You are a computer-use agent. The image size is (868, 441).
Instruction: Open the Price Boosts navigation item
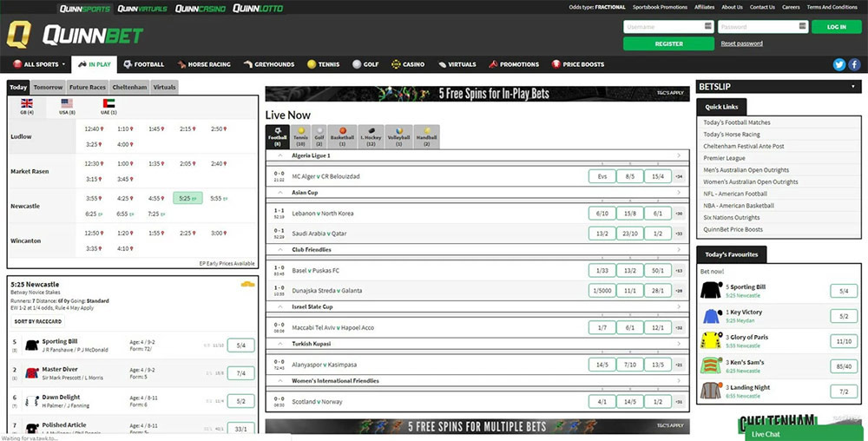coord(578,64)
